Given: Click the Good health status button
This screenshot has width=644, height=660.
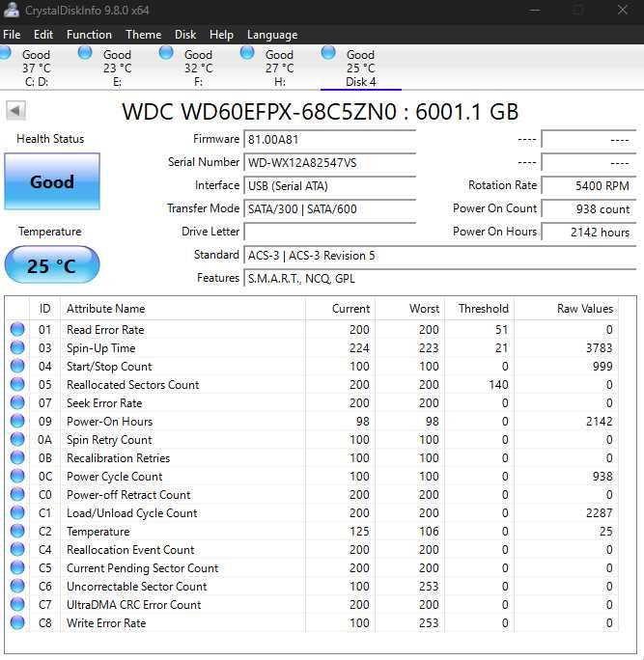Looking at the screenshot, I should tap(52, 181).
